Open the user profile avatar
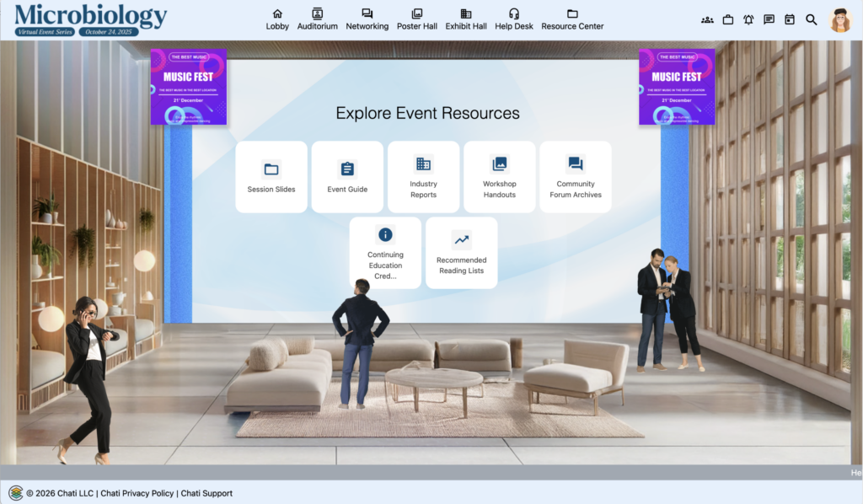This screenshot has width=863, height=504. coord(840,20)
